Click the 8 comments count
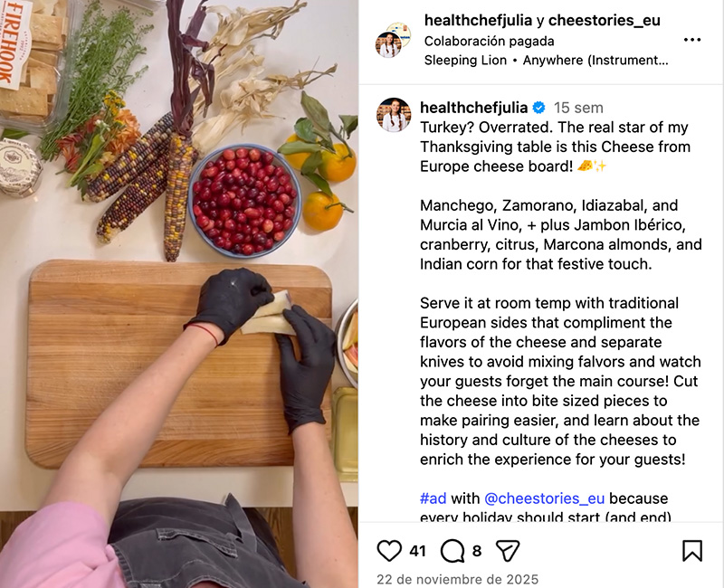This screenshot has height=588, width=724. click(x=477, y=551)
